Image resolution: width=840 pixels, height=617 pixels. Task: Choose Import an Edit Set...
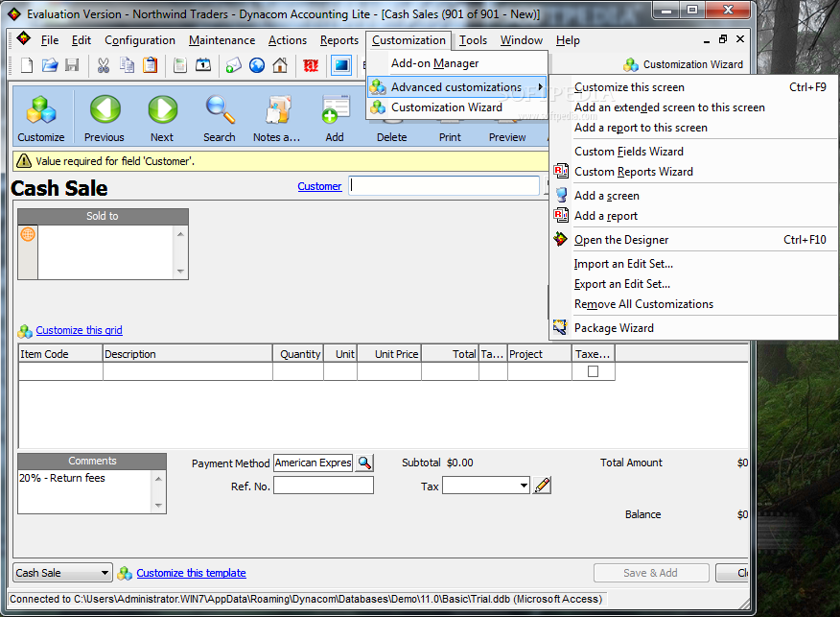(x=693, y=264)
